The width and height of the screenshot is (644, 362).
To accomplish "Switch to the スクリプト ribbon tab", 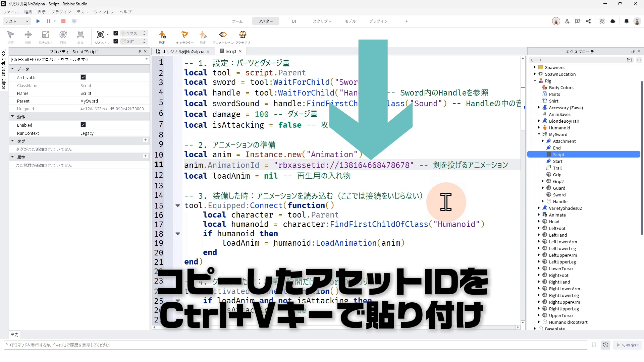I will [322, 21].
